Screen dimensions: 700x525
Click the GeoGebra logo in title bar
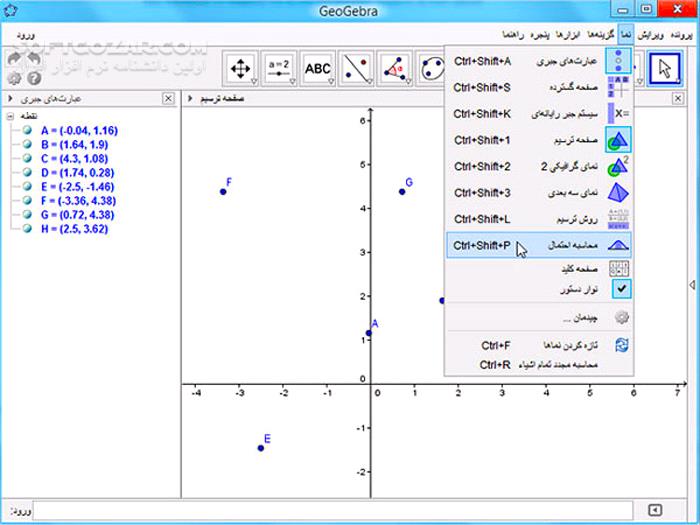pos(10,10)
